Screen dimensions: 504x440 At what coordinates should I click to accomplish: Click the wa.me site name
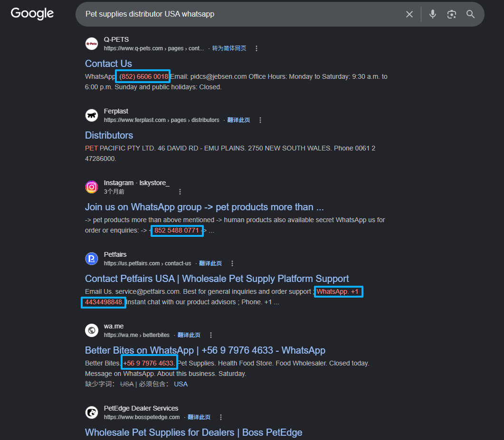point(114,326)
